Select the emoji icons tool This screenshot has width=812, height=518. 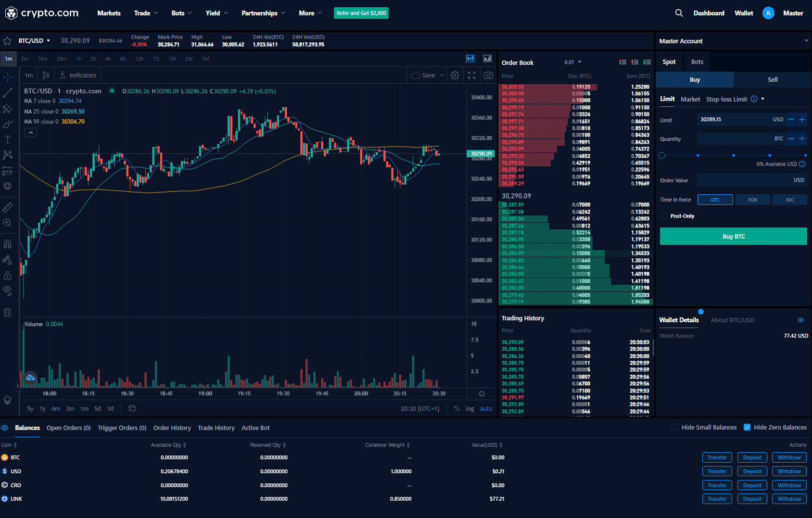click(8, 186)
